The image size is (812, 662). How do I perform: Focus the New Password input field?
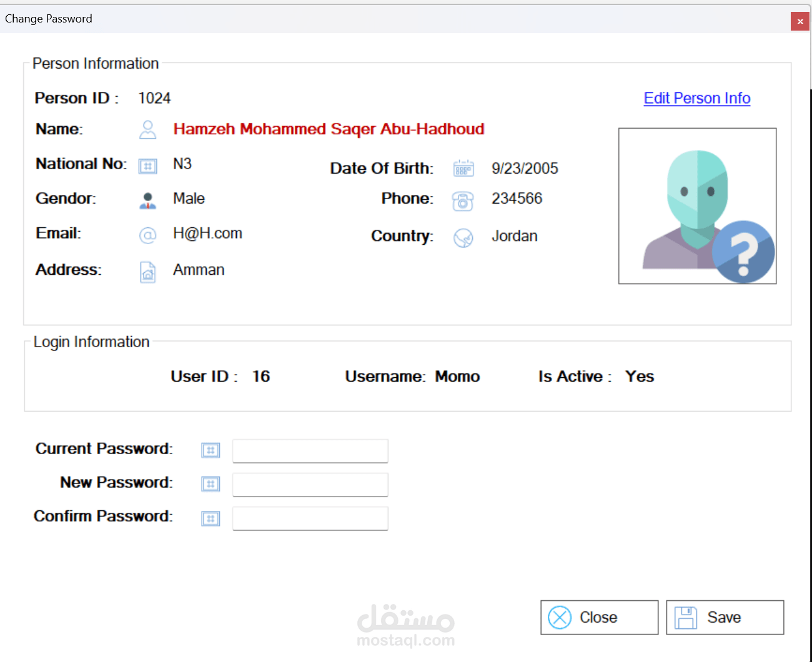point(310,484)
